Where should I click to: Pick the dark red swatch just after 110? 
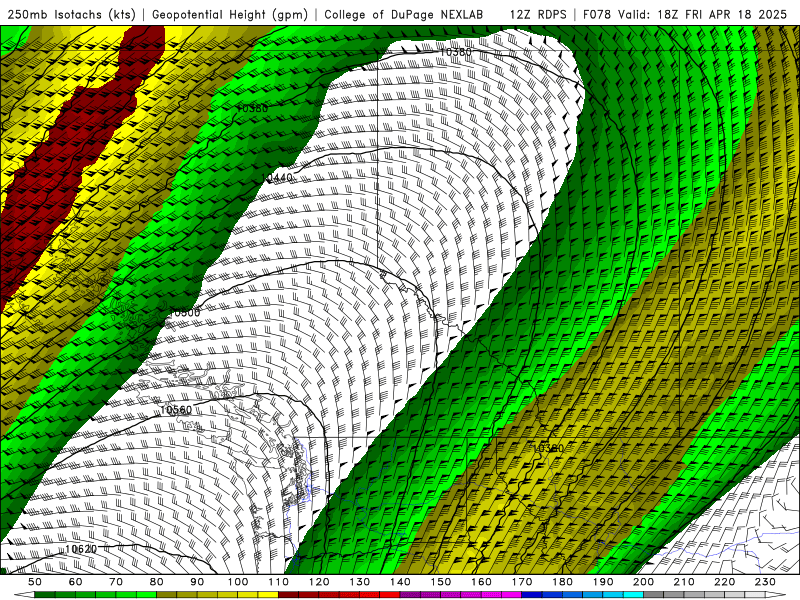pos(288,595)
